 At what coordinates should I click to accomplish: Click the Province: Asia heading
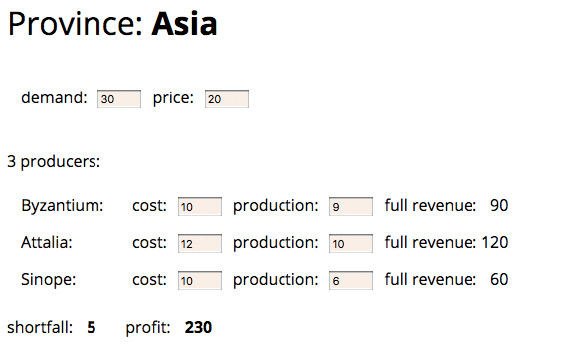click(112, 24)
